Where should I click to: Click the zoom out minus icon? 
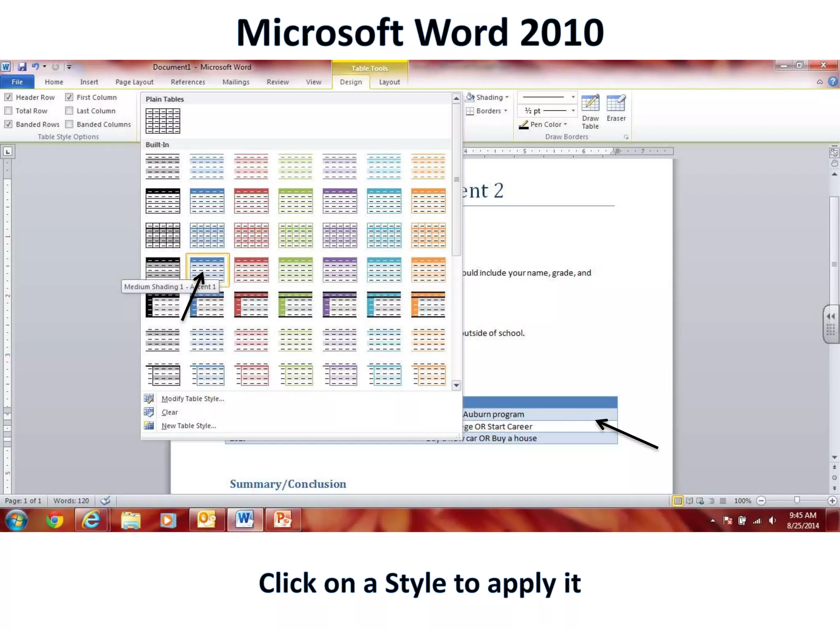pyautogui.click(x=761, y=501)
